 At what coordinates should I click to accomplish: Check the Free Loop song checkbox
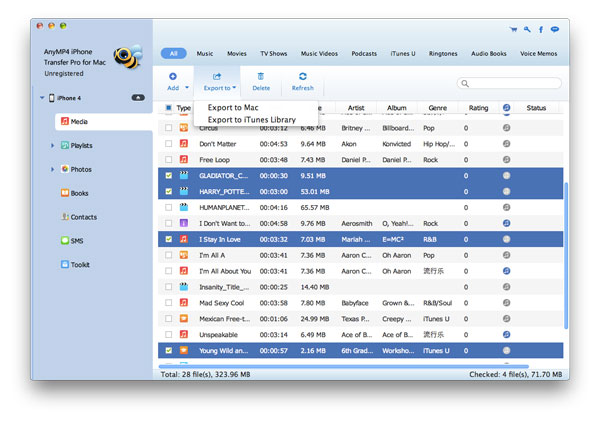pos(168,160)
